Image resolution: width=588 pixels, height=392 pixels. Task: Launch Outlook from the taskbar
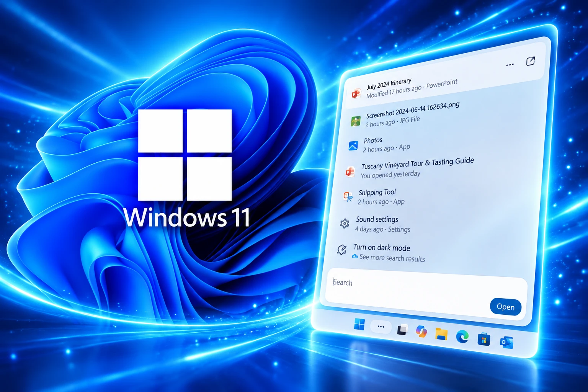[507, 342]
